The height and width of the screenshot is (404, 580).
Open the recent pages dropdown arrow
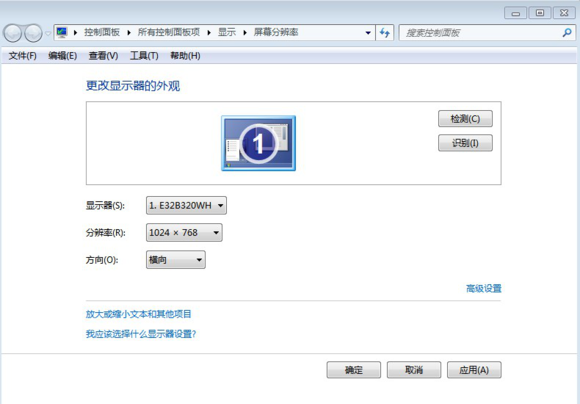click(48, 33)
